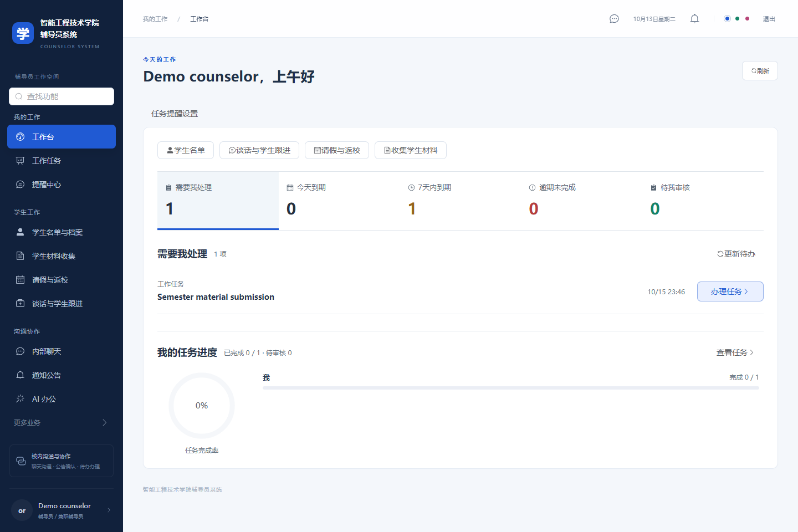Click the date 10月13日星期二 in the top bar
798x532 pixels.
coord(654,19)
